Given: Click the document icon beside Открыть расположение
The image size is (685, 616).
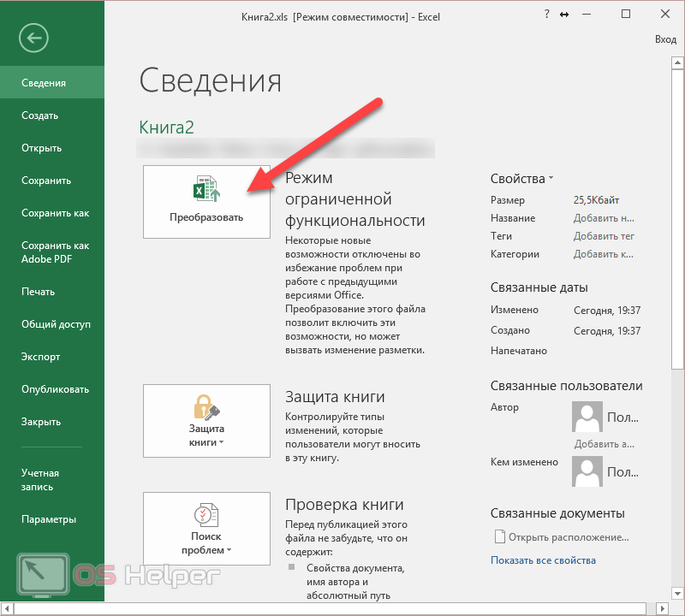Looking at the screenshot, I should coord(499,536).
